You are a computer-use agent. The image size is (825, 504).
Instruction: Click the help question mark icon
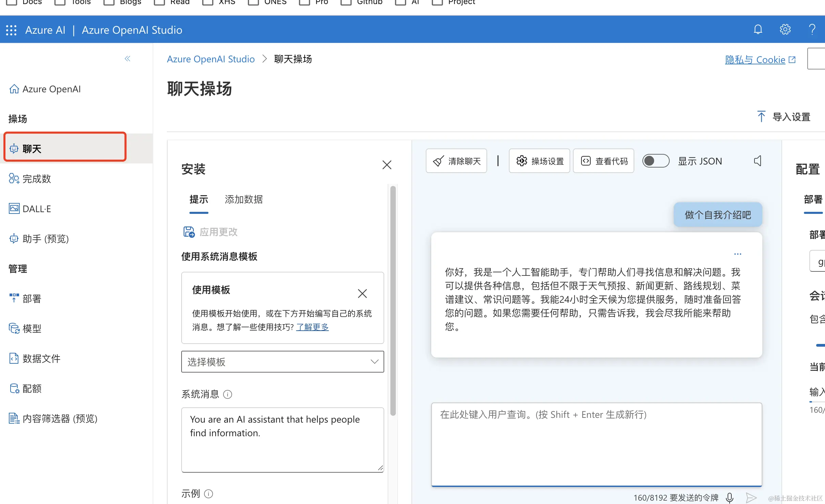tap(812, 30)
